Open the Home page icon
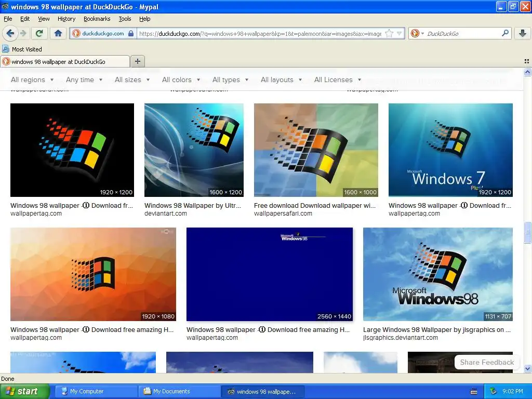 (x=58, y=33)
